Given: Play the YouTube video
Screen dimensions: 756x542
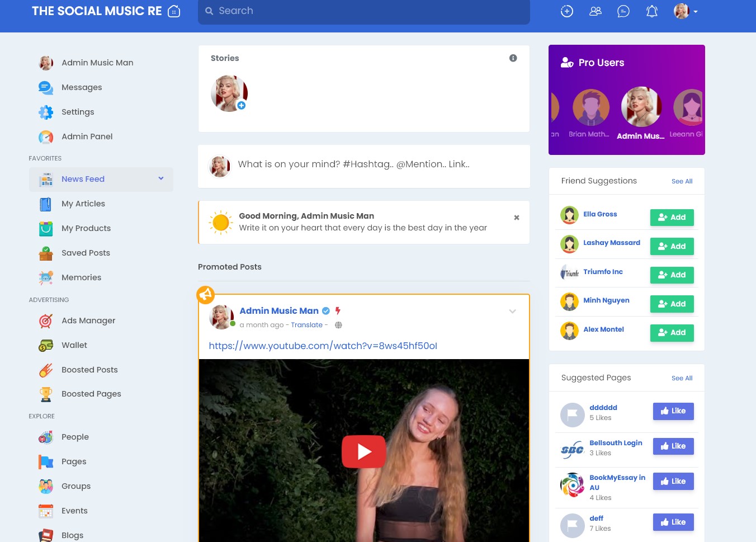Looking at the screenshot, I should point(364,451).
